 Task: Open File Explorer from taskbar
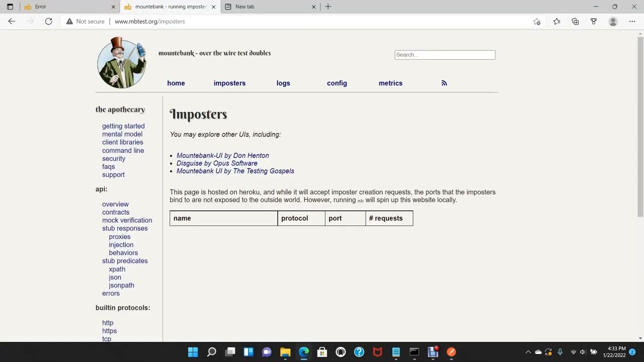pos(285,352)
